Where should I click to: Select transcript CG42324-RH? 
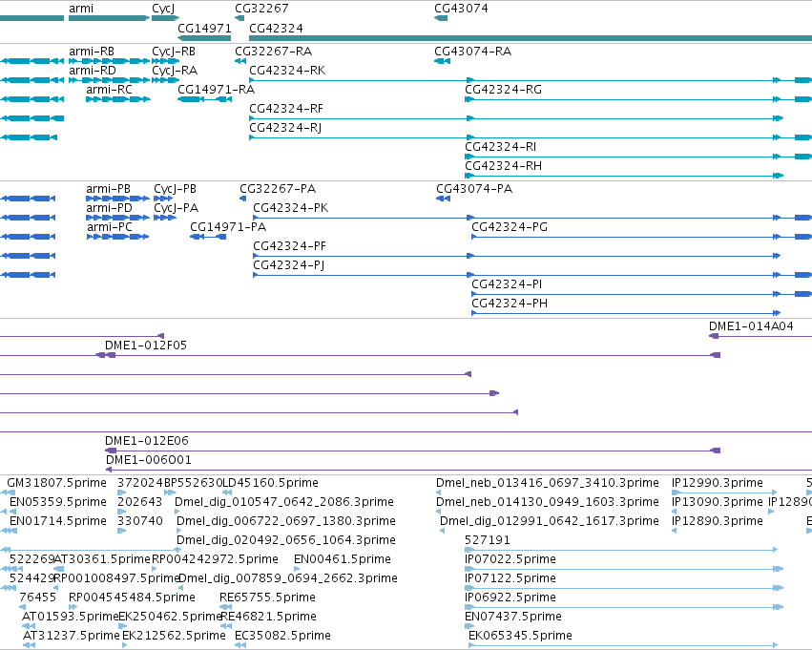click(504, 166)
